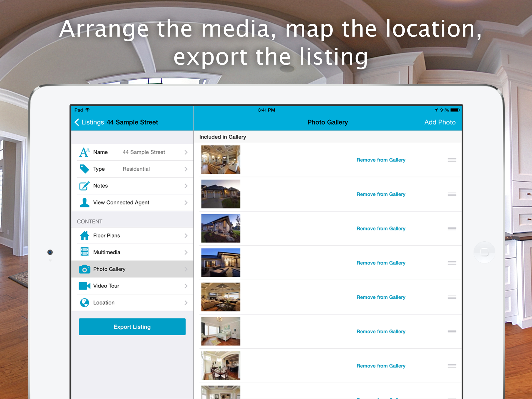532x399 pixels.
Task: Remove the family room photo from gallery
Action: [381, 297]
